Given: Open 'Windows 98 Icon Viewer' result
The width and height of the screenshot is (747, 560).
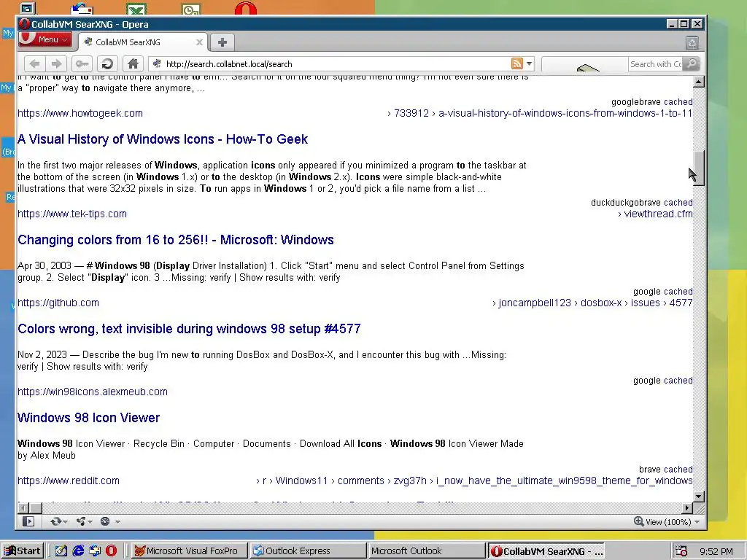Looking at the screenshot, I should (x=88, y=418).
